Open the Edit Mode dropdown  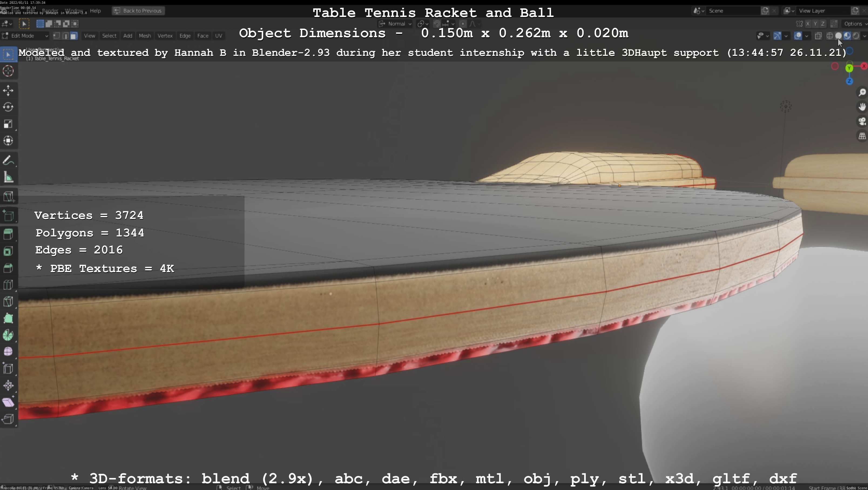point(25,36)
